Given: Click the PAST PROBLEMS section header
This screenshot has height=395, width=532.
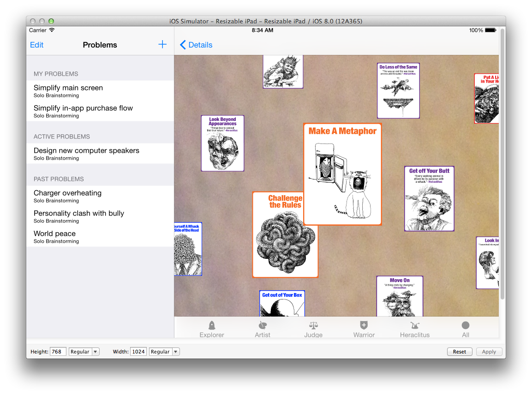Looking at the screenshot, I should (59, 179).
